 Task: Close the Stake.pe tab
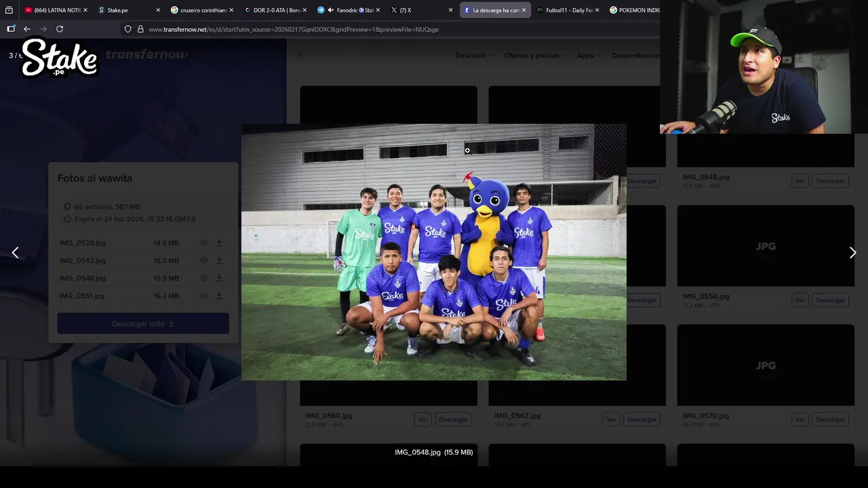158,10
